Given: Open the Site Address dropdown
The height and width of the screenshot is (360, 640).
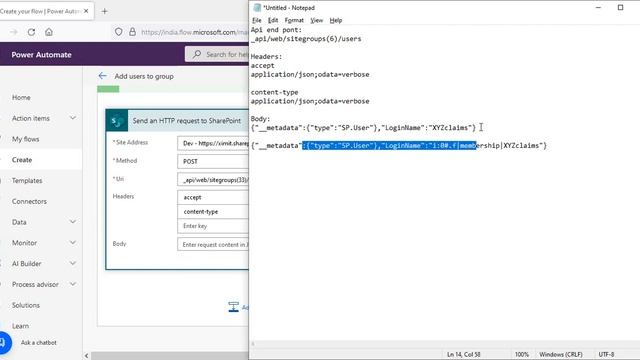Looking at the screenshot, I should [x=213, y=143].
